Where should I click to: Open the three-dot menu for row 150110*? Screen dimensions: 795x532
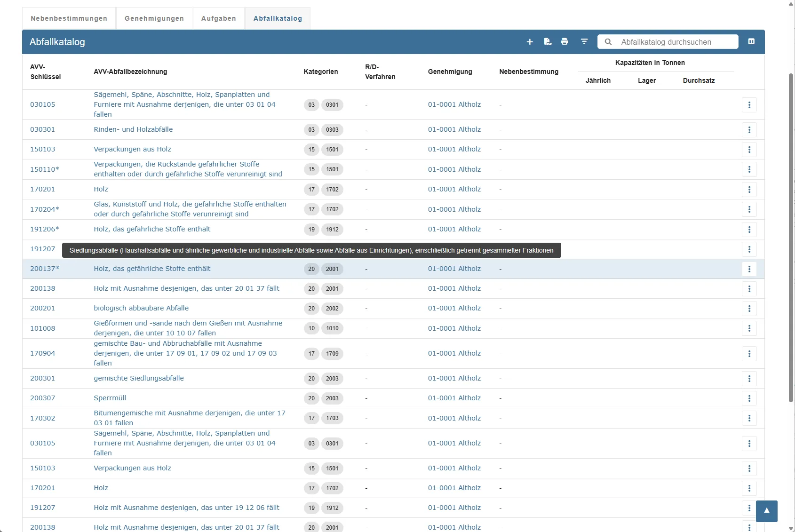pyautogui.click(x=749, y=169)
